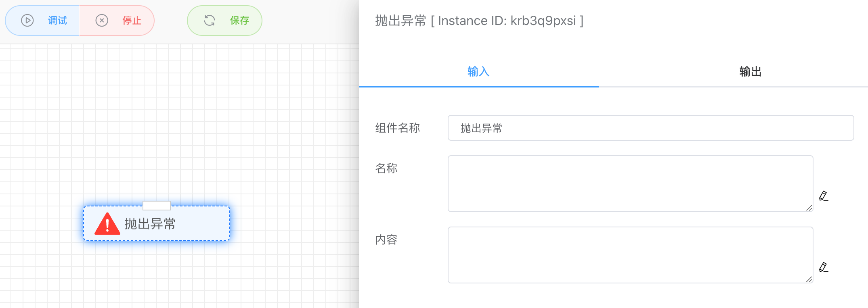Click inside the 名称 text area
The image size is (868, 308).
click(x=630, y=183)
